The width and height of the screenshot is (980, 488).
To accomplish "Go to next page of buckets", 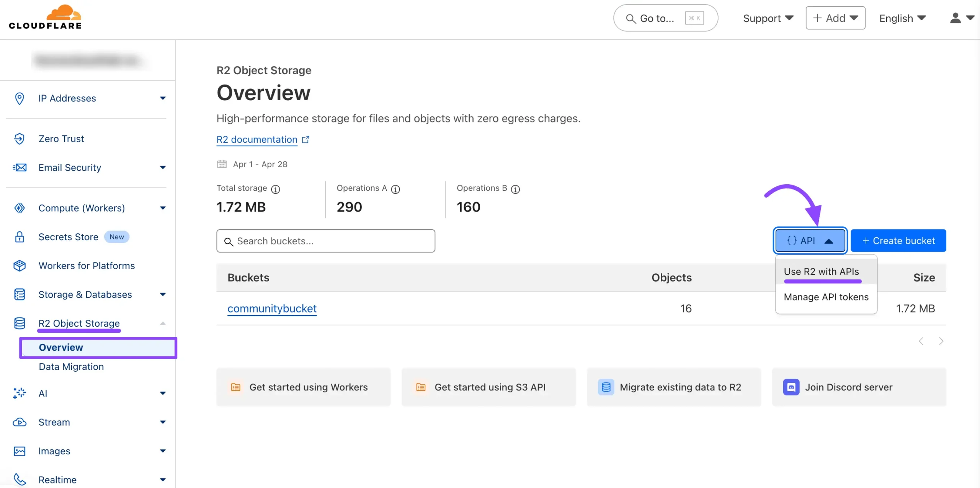I will 941,341.
